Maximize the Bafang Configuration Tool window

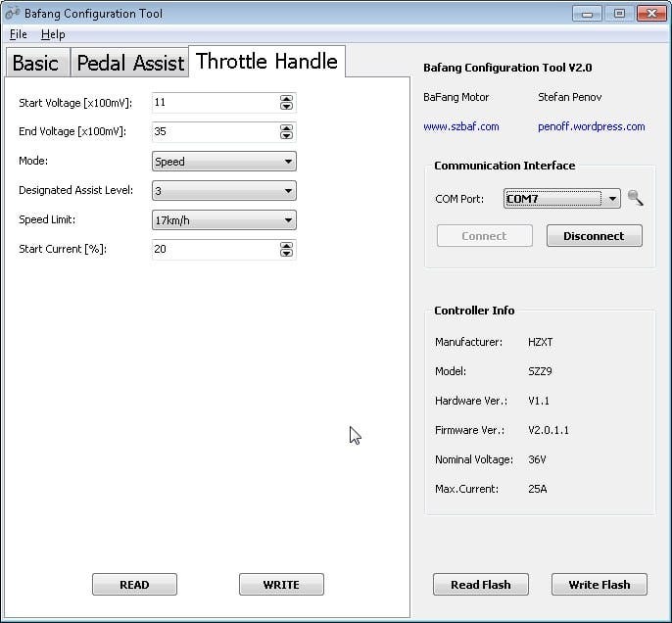(x=619, y=14)
